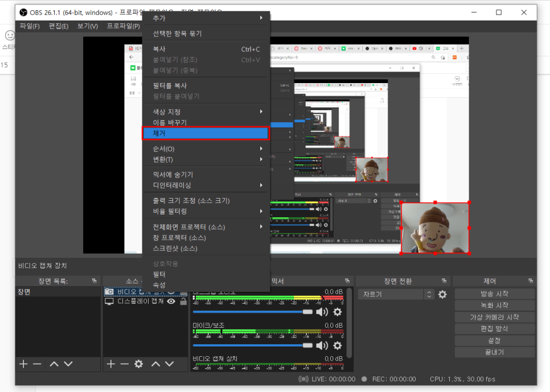Viewport: 550px width, 392px height.
Task: Select 복사 in the context menu
Action: 206,49
